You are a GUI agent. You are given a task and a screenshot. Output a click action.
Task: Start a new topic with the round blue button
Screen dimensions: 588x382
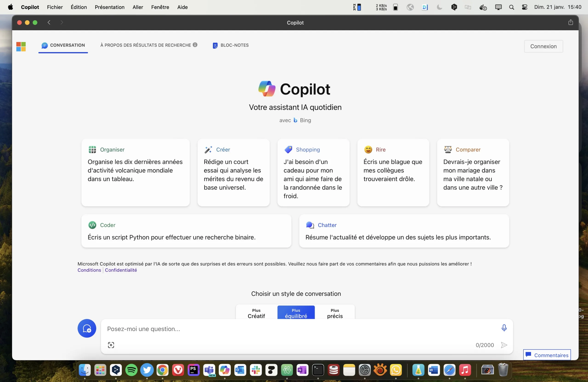[x=87, y=328]
